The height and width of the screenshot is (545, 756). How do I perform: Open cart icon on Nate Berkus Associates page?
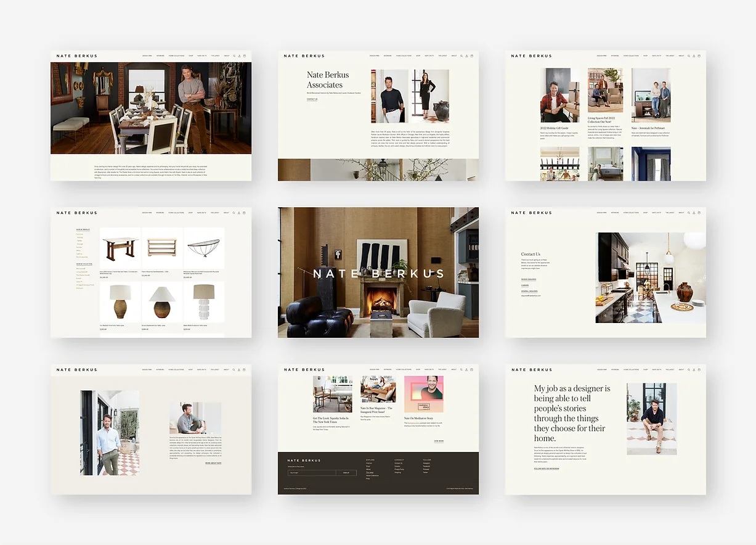tap(472, 56)
